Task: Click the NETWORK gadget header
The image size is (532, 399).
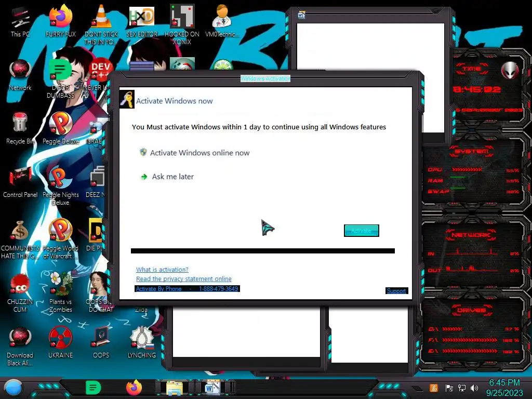Action: (x=472, y=234)
